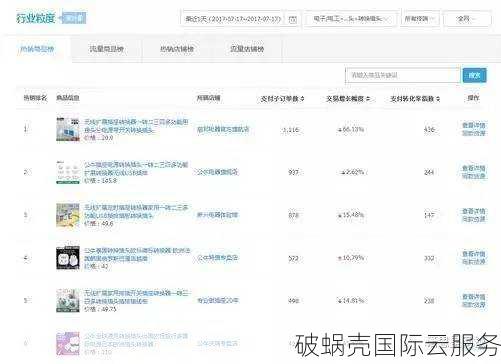Screen dimensions: 501x364
Task: Click 查看详情 for the rank 5 product
Action: [x=474, y=296]
